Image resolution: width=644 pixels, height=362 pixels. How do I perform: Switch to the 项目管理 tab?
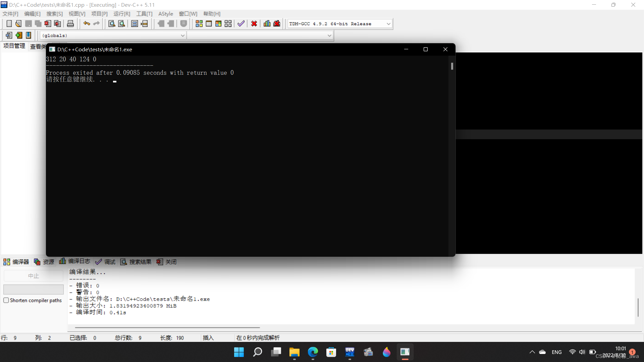tap(14, 46)
